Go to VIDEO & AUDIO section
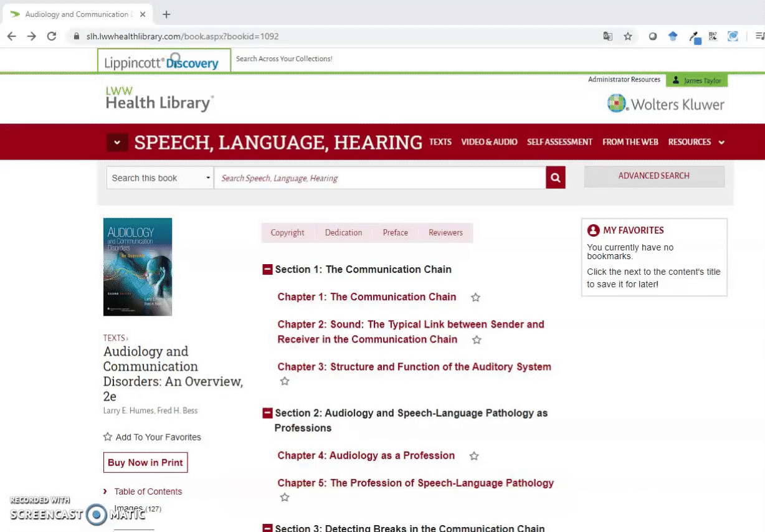 click(489, 142)
